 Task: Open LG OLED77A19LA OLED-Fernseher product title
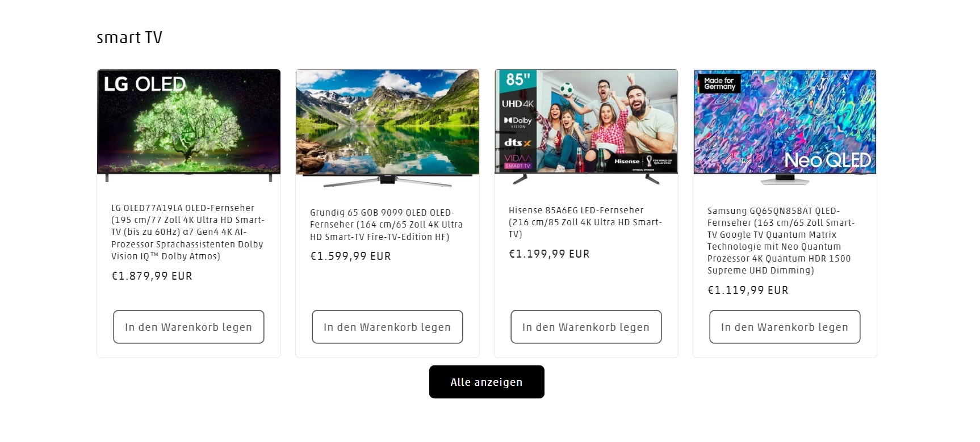point(188,232)
